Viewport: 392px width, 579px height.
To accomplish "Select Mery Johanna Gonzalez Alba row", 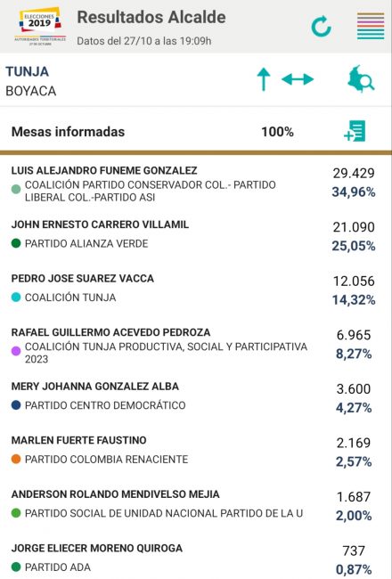I will [196, 396].
